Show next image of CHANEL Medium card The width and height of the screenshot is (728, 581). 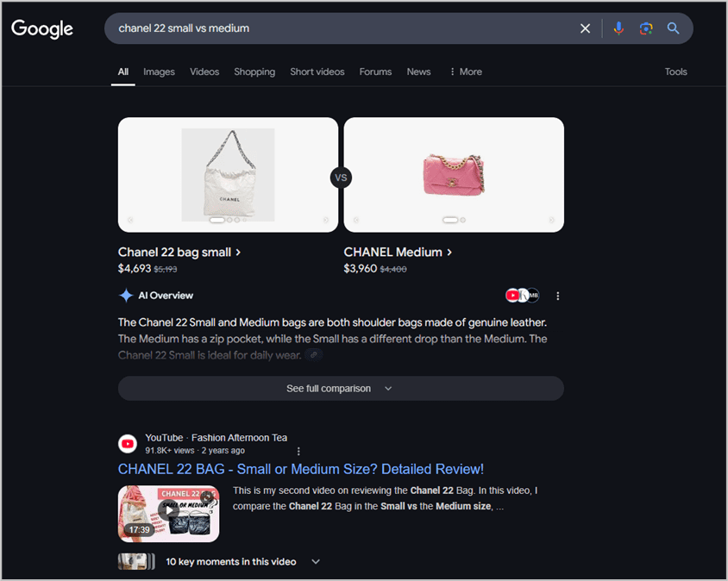(x=551, y=220)
